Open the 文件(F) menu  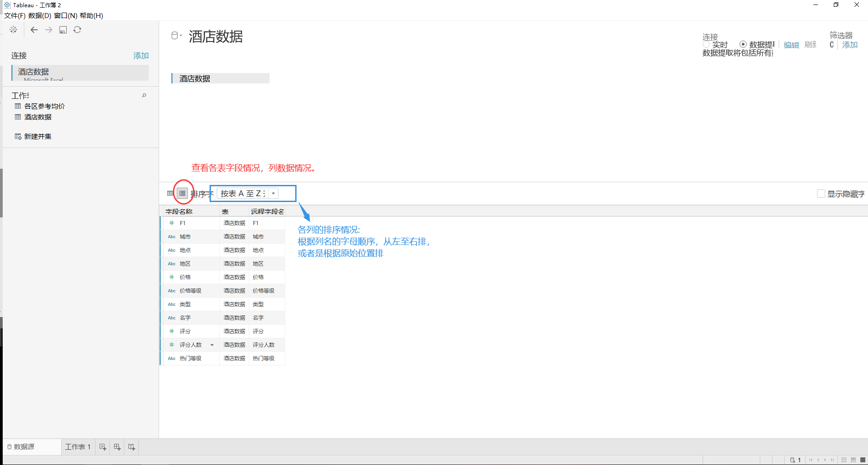click(15, 15)
